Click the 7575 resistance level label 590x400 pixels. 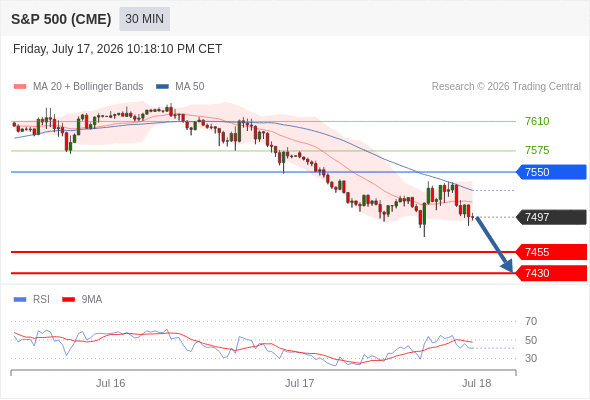coord(537,150)
